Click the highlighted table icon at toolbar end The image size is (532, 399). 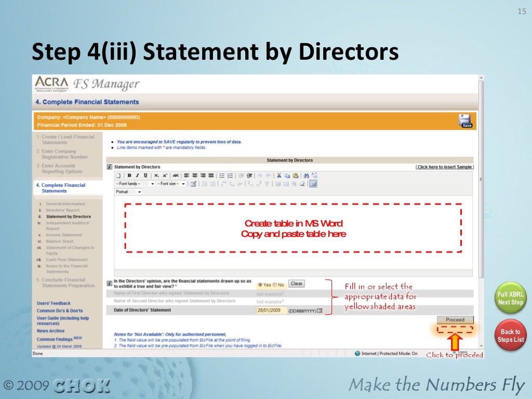313,184
